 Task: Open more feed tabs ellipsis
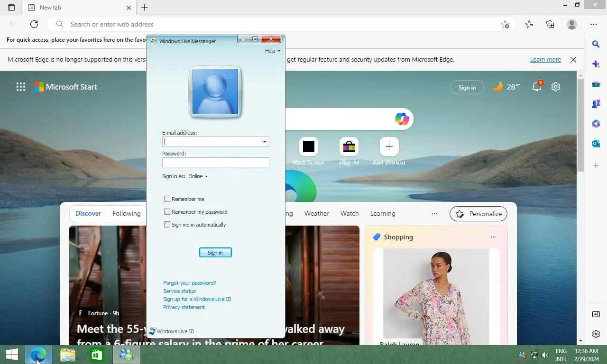coord(434,214)
